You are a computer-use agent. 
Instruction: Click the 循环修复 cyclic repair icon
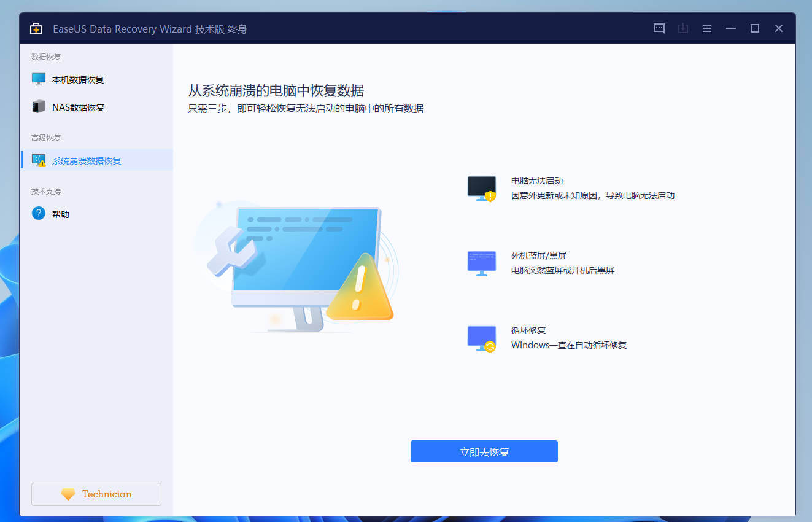pos(481,338)
